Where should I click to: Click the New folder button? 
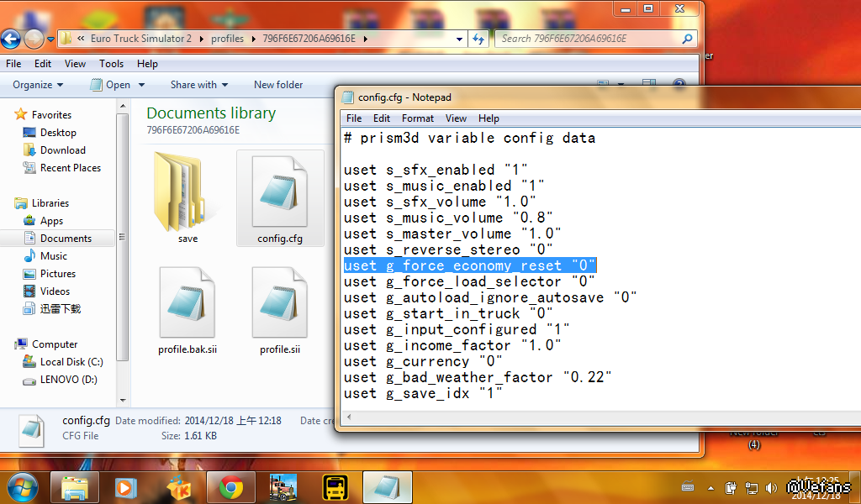[x=278, y=85]
